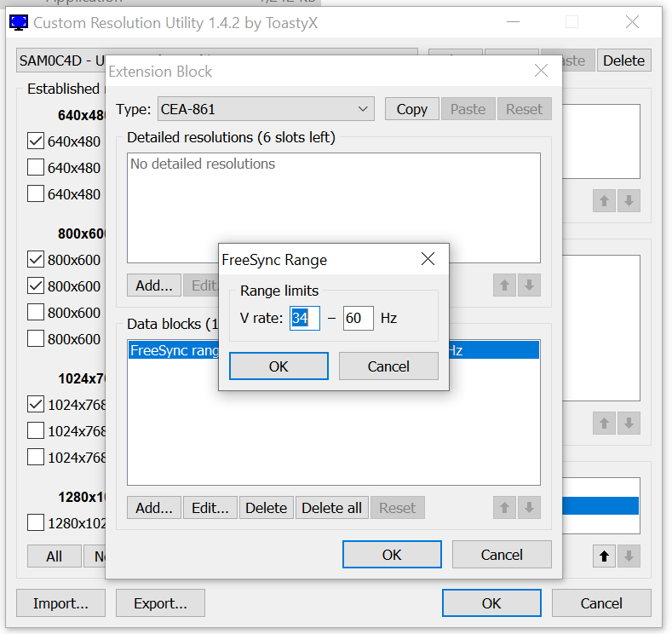Click the down arrow in Data blocks section

(x=529, y=508)
